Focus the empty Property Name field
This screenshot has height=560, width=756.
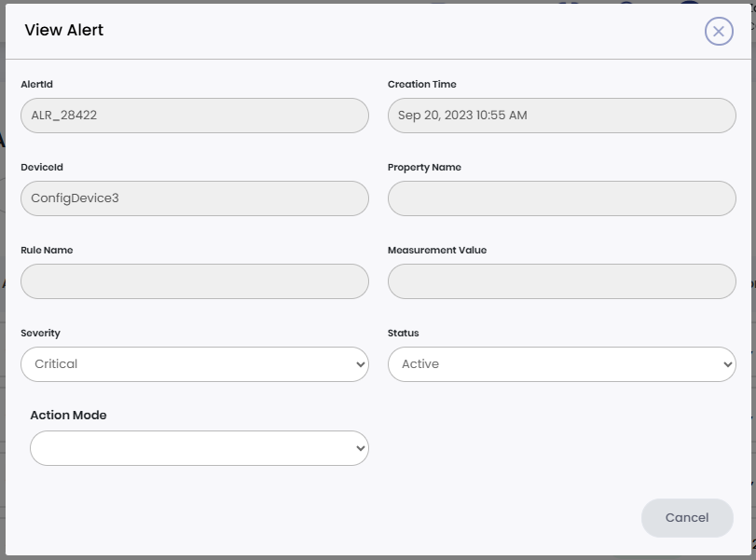561,198
